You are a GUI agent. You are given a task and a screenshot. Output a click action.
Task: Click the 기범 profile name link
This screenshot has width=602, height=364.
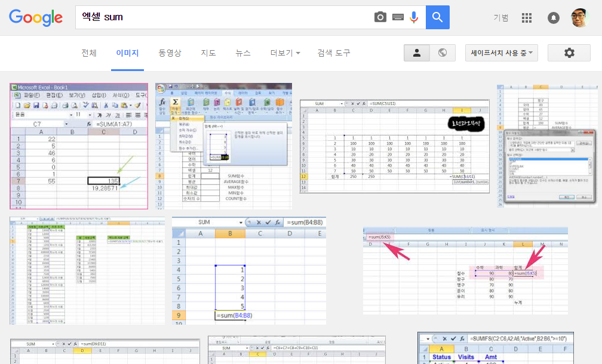[x=500, y=18]
